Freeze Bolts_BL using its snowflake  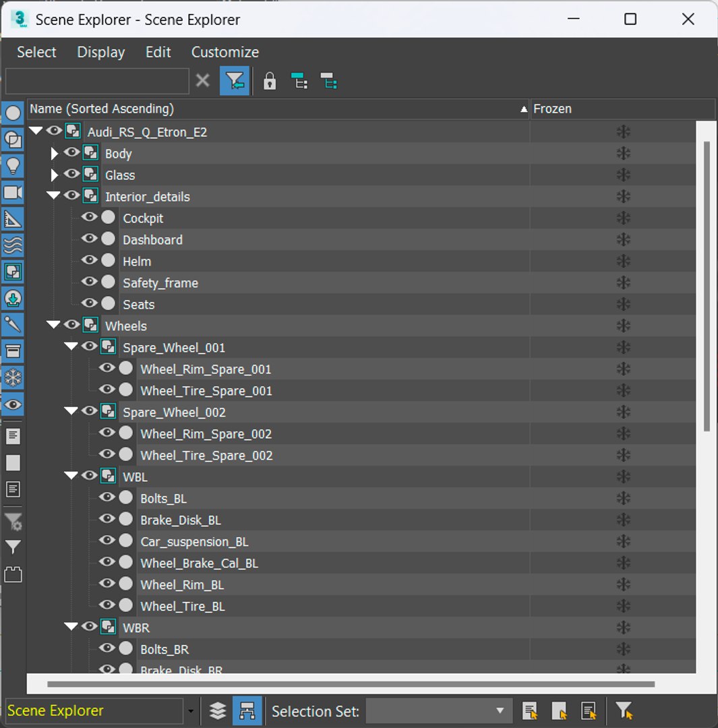623,498
